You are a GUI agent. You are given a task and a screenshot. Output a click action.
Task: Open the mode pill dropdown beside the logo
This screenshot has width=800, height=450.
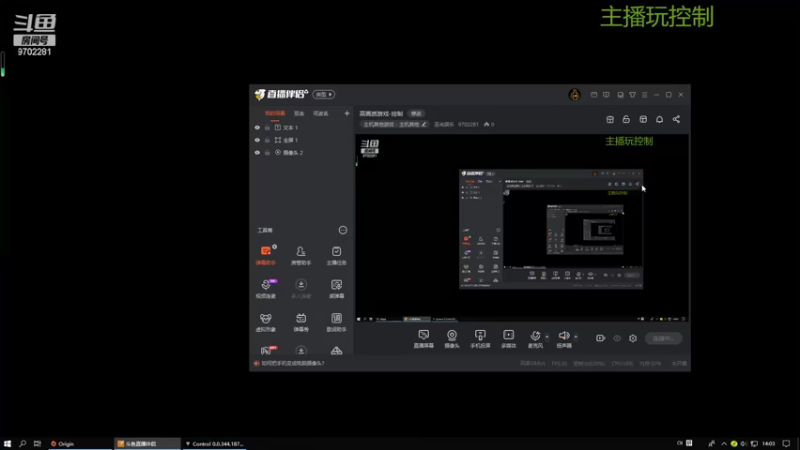[x=323, y=94]
